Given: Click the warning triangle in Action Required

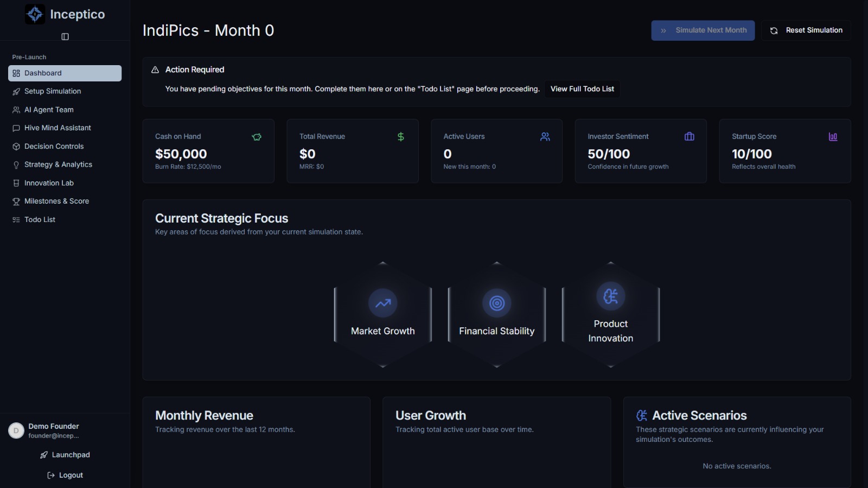Looking at the screenshot, I should (x=155, y=70).
